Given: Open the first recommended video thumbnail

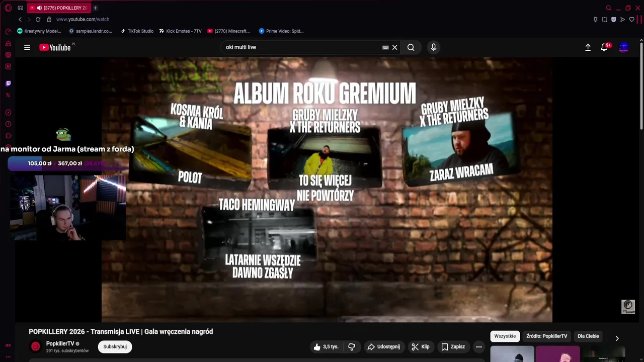Looking at the screenshot, I should [x=512, y=354].
